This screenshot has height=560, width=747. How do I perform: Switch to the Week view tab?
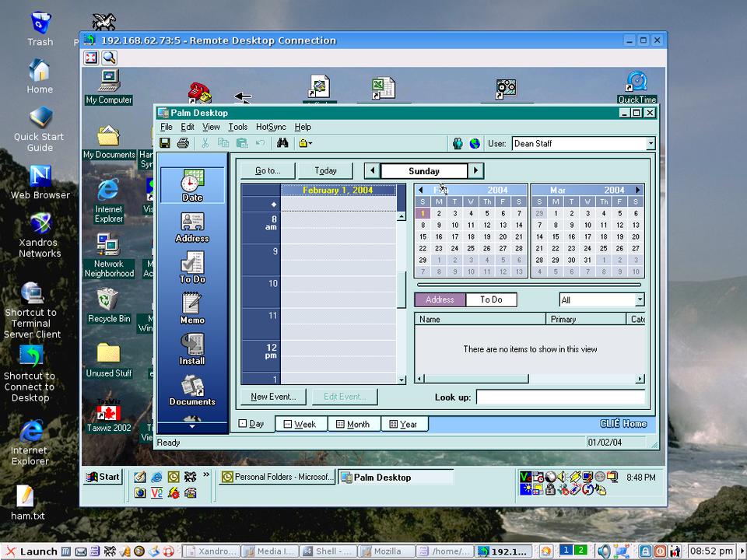click(x=300, y=424)
